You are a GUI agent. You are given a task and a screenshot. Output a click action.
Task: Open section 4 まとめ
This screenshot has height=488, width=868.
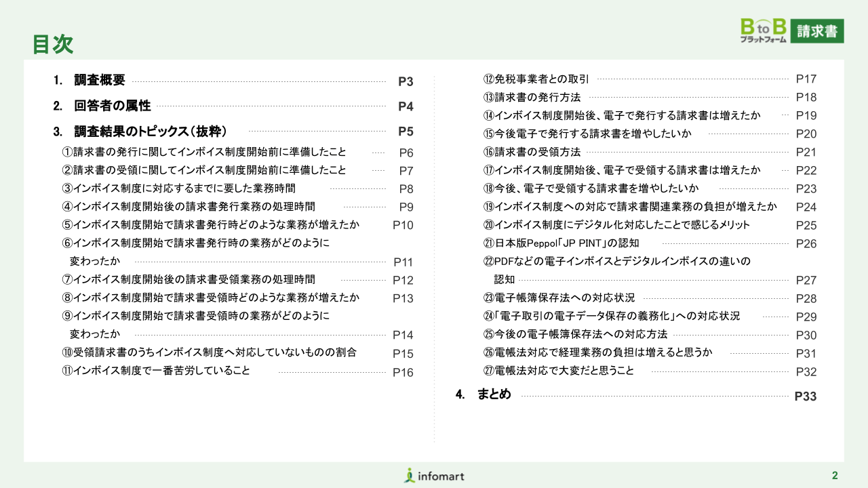[494, 394]
